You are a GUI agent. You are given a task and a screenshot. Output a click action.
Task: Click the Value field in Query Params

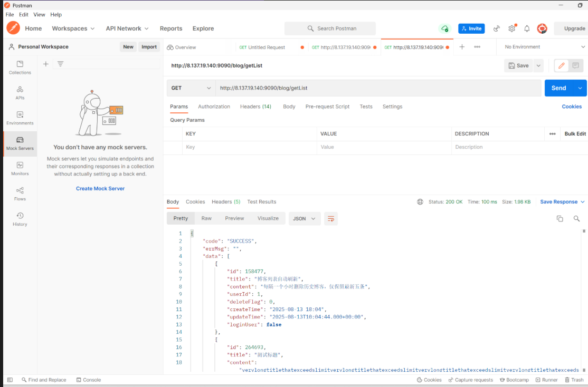point(384,147)
